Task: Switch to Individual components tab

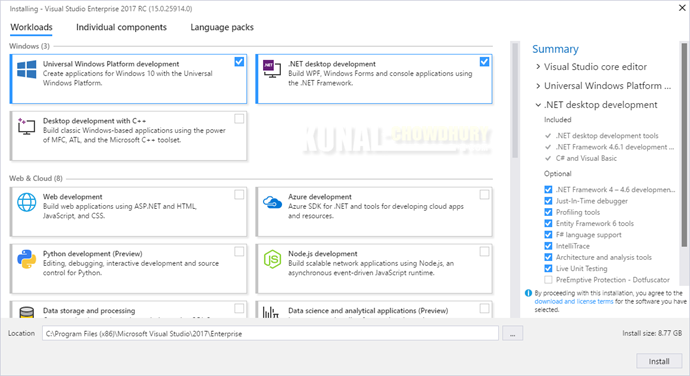Action: (121, 27)
